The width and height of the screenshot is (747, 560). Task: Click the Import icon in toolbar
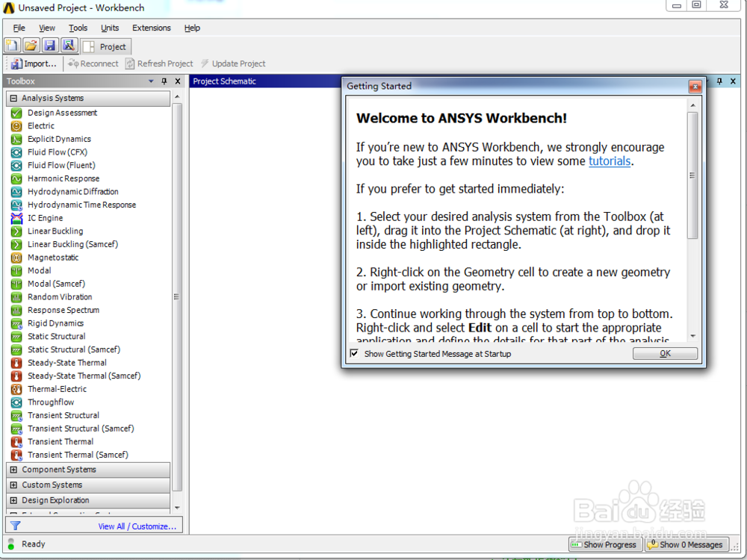point(16,63)
